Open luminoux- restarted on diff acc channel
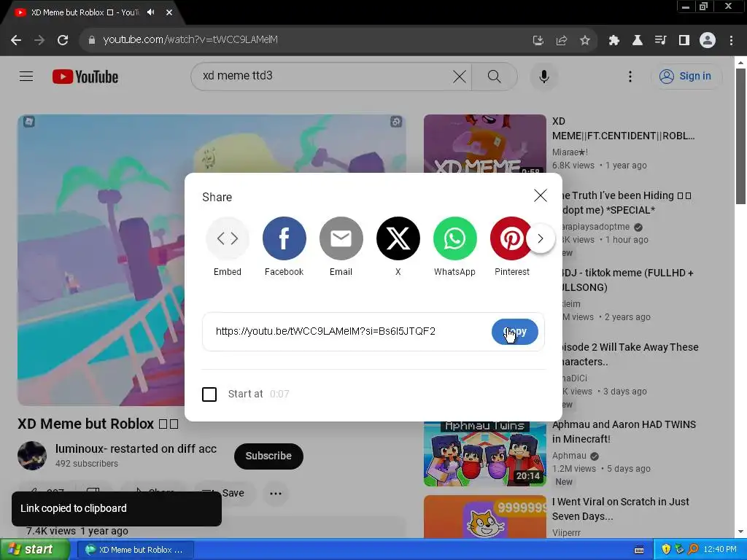The image size is (747, 560). click(136, 448)
